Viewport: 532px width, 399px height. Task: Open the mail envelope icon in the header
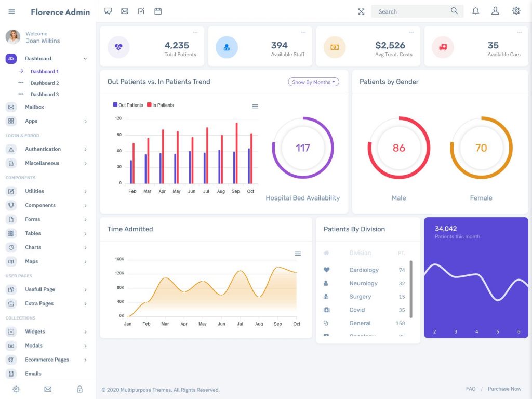pos(125,10)
